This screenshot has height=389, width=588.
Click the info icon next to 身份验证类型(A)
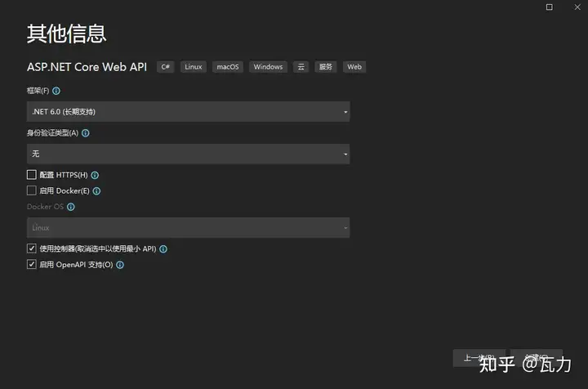click(86, 133)
